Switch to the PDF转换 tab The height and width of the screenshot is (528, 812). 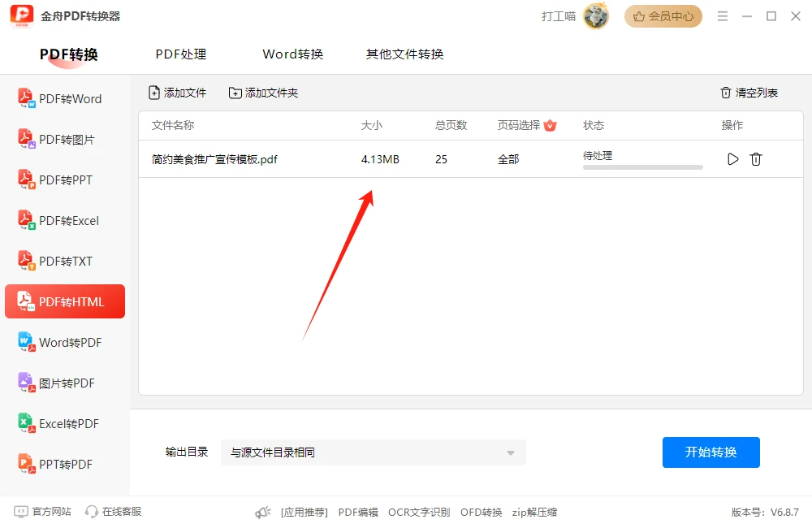(69, 54)
